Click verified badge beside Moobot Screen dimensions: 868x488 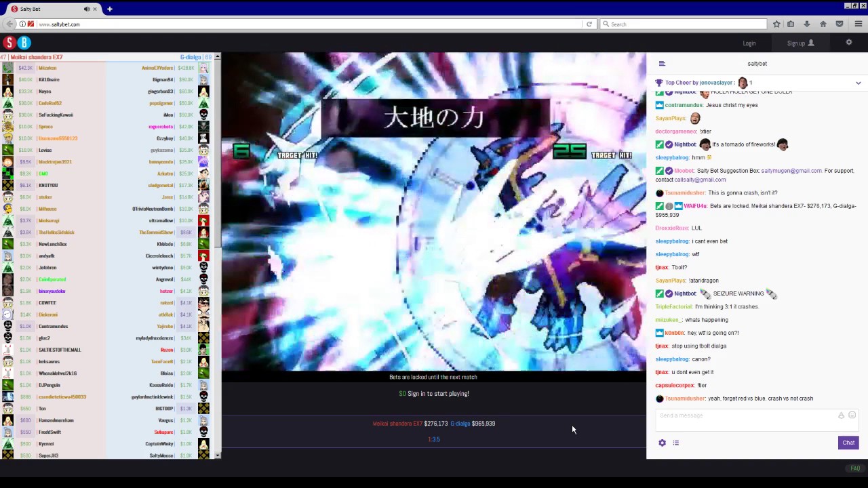[x=669, y=171]
